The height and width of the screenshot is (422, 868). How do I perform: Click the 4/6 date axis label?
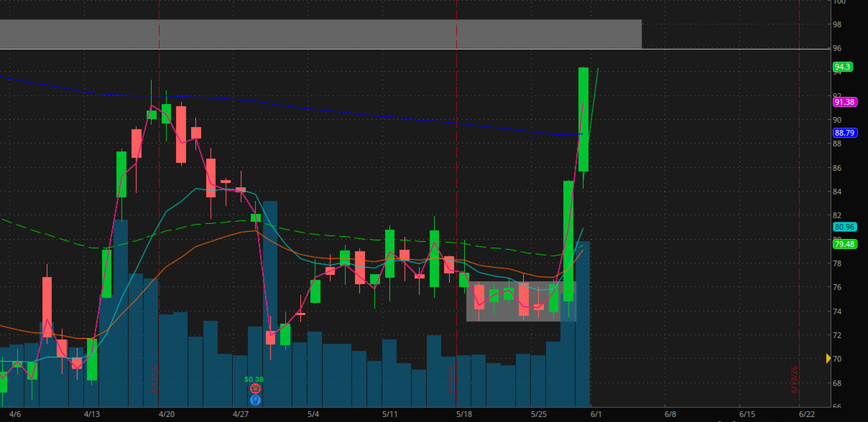(x=14, y=415)
